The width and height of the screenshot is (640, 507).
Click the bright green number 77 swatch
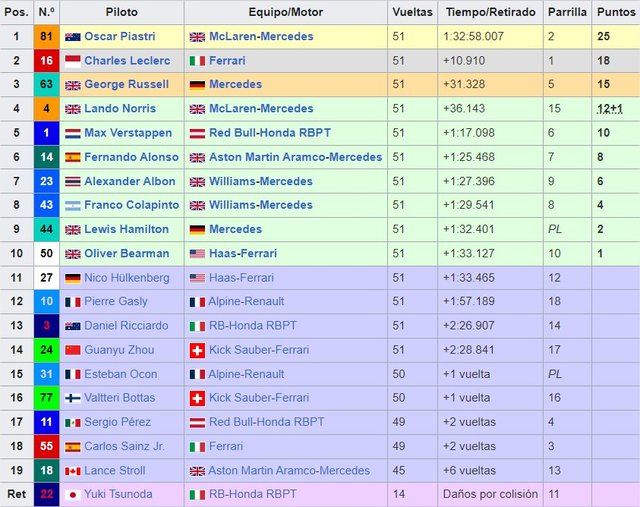click(x=47, y=398)
